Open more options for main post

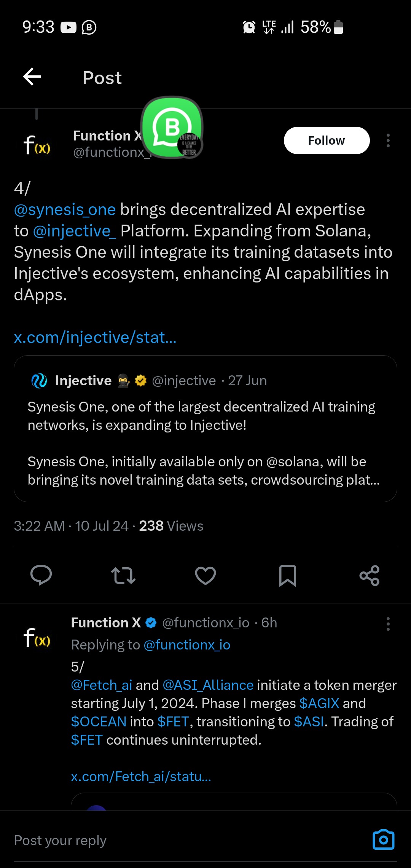click(388, 140)
